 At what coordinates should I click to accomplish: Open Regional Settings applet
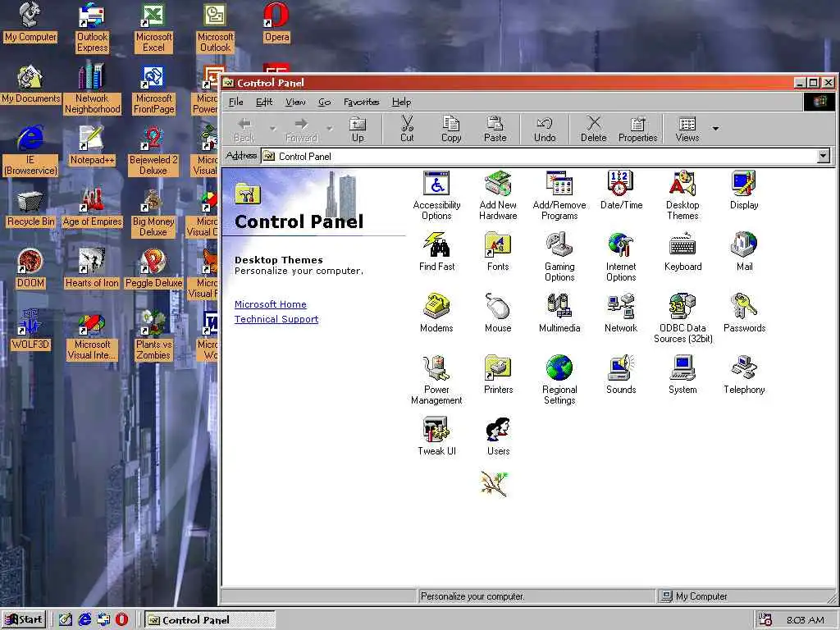click(559, 381)
